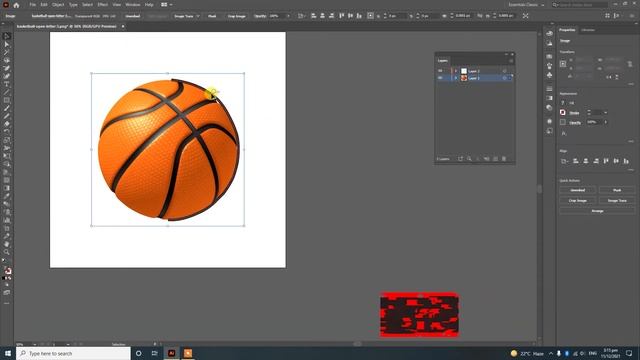Screen dimensions: 640x360
Task: Click Mask button in Quick Actions
Action: 617,190
